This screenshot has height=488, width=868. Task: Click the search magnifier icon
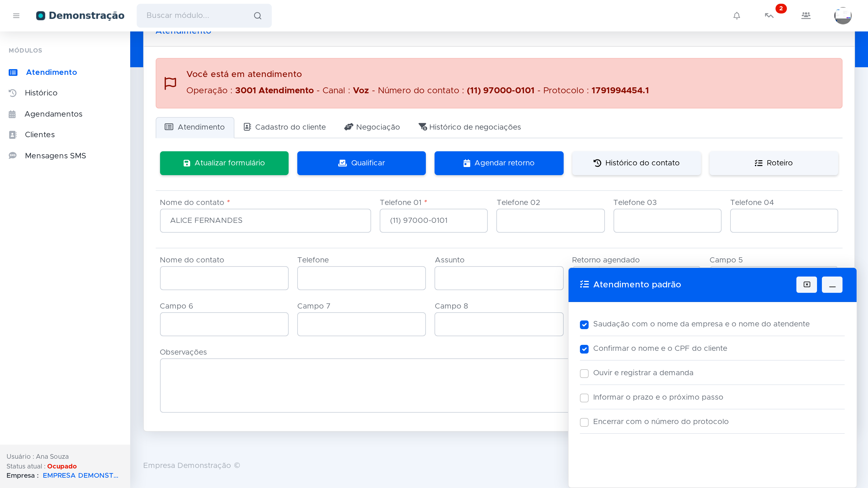point(258,16)
